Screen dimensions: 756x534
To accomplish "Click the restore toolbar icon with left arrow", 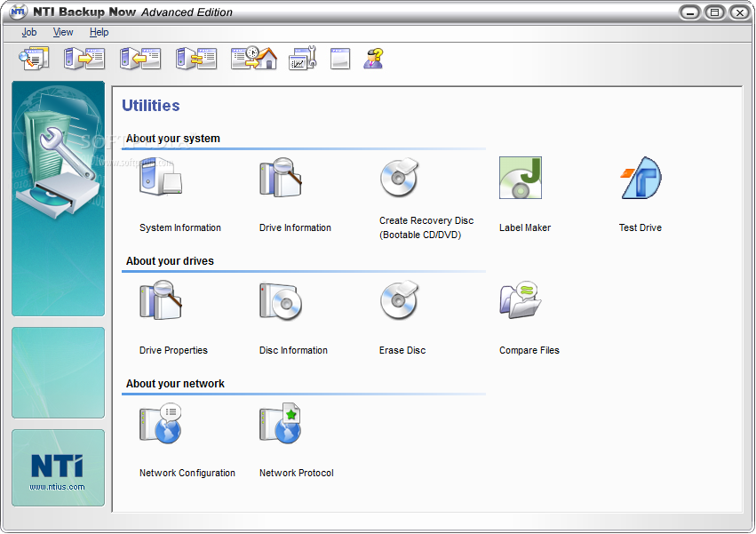I will coord(140,59).
